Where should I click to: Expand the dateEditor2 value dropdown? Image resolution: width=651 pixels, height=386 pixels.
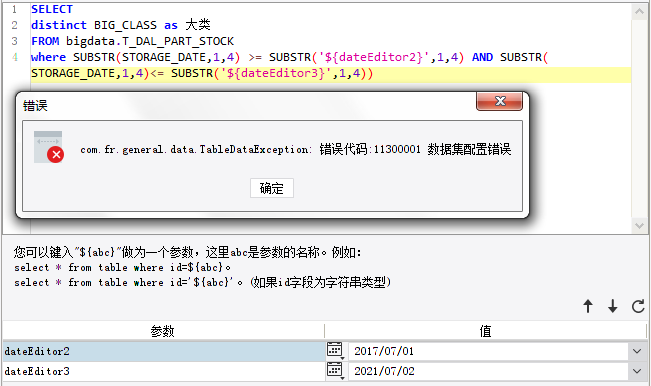click(x=637, y=351)
